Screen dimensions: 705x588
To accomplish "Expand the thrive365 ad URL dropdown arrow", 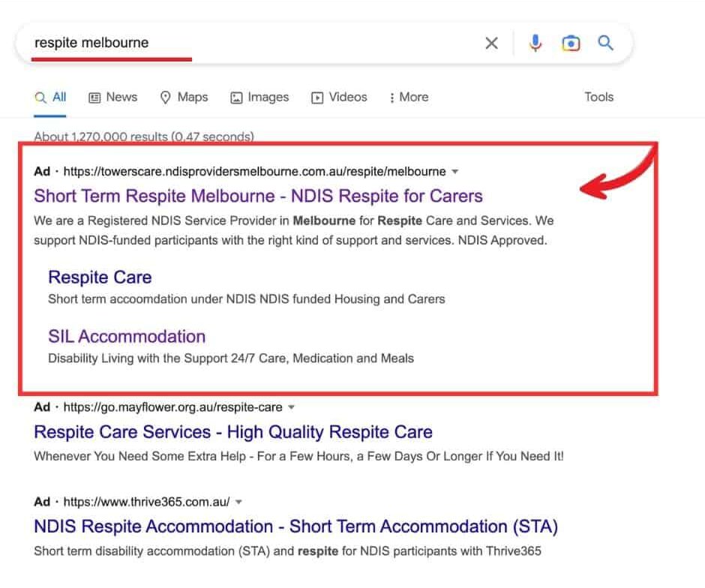I will [x=238, y=502].
